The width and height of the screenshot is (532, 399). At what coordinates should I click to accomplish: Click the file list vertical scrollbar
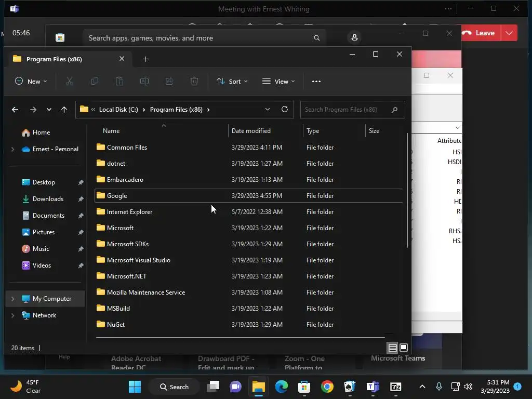(407, 190)
